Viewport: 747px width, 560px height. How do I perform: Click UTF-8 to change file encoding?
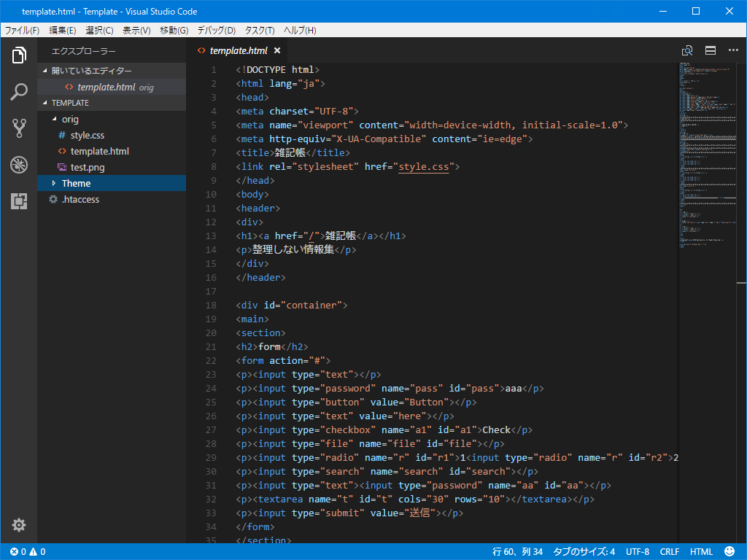coord(638,551)
